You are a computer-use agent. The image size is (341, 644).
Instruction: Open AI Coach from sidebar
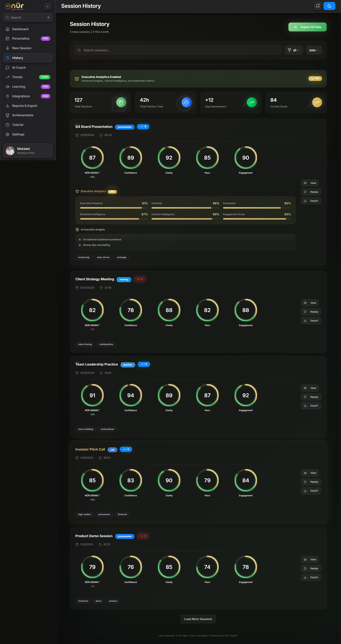tap(19, 68)
